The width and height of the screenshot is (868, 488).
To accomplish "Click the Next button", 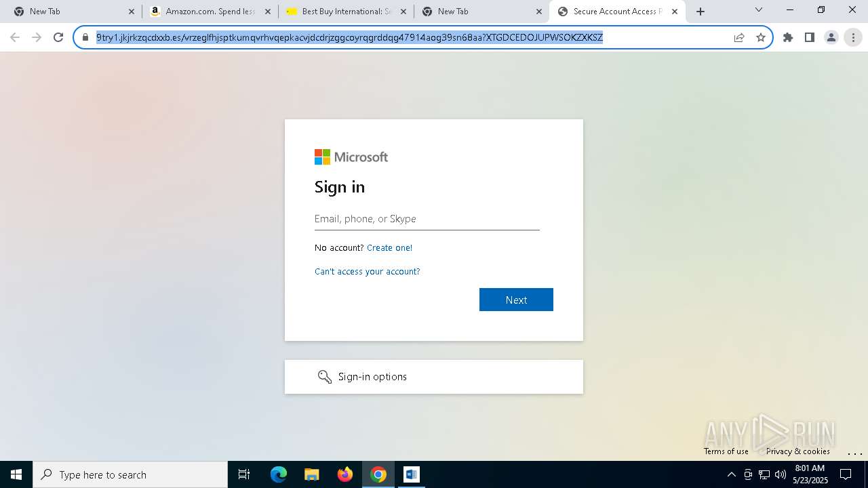I will [x=516, y=300].
